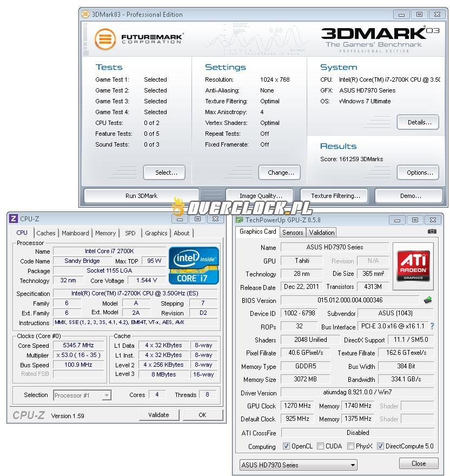Click the GPU-Z screenshot camera icon
This screenshot has height=476, width=450.
(x=432, y=232)
